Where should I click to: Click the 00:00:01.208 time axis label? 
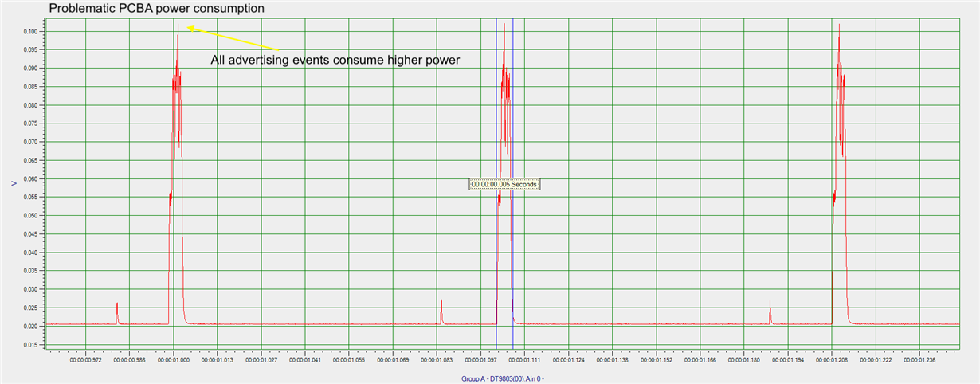point(832,360)
